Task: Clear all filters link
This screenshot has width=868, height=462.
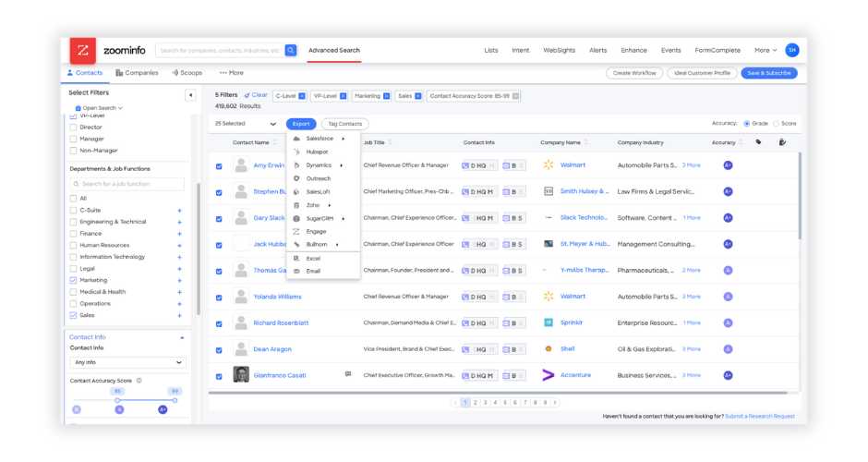Action: tap(256, 95)
